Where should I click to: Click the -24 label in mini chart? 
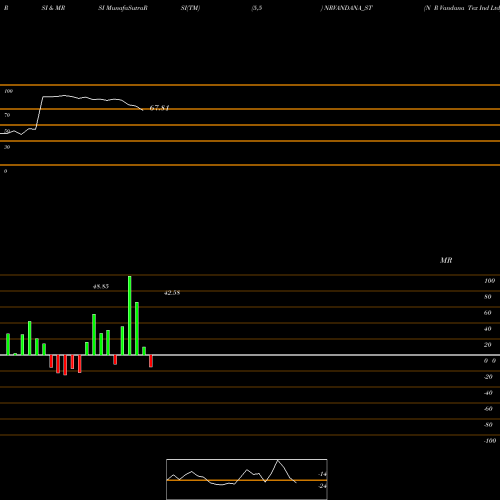coord(322,486)
